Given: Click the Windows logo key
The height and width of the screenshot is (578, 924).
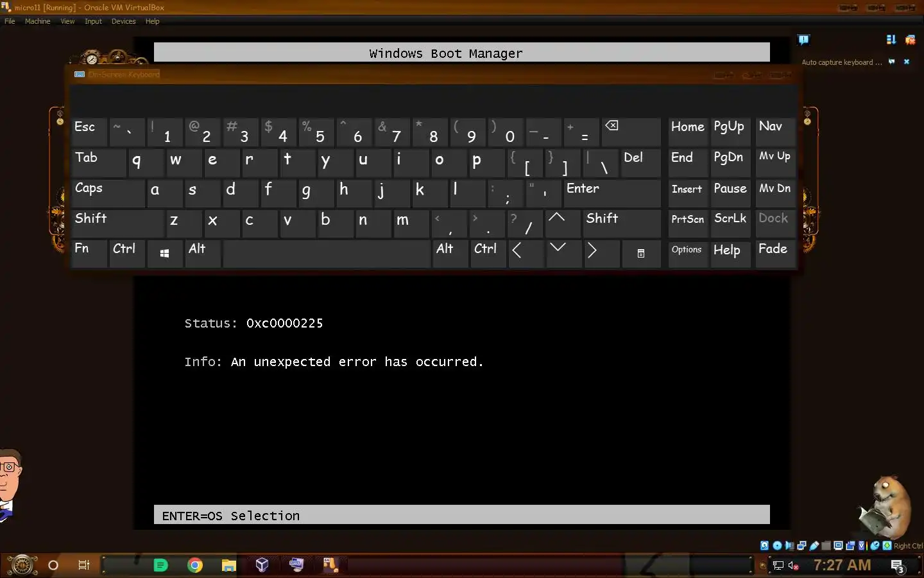Looking at the screenshot, I should 164,254.
